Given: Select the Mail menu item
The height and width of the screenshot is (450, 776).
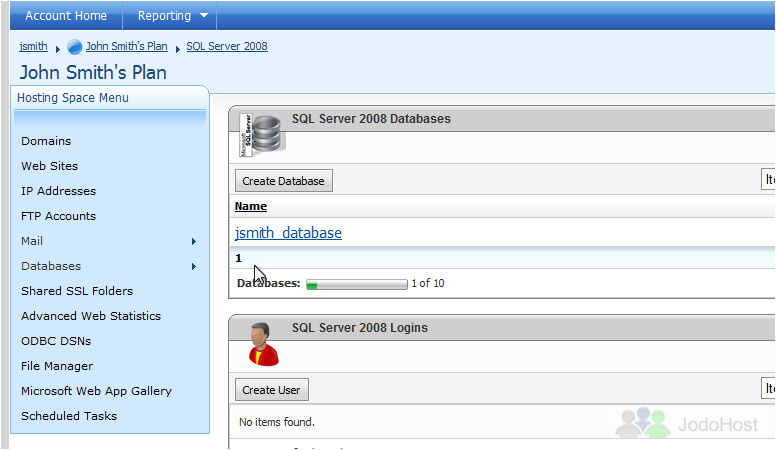Looking at the screenshot, I should coord(32,241).
